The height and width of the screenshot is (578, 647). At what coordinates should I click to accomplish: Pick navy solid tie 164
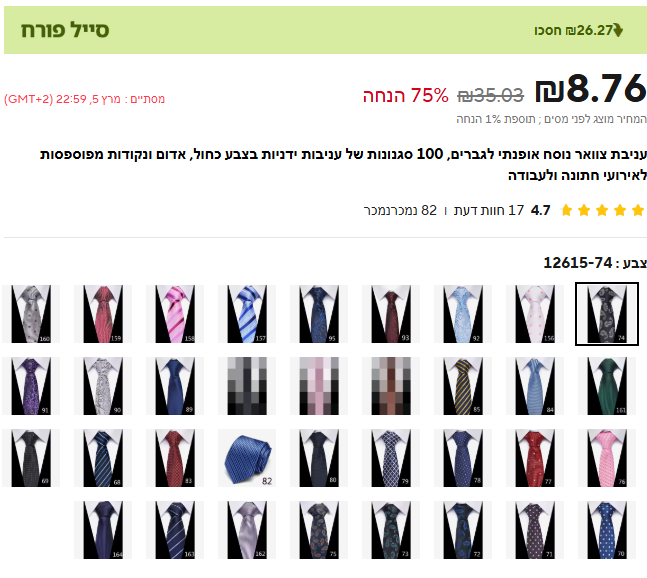103,530
